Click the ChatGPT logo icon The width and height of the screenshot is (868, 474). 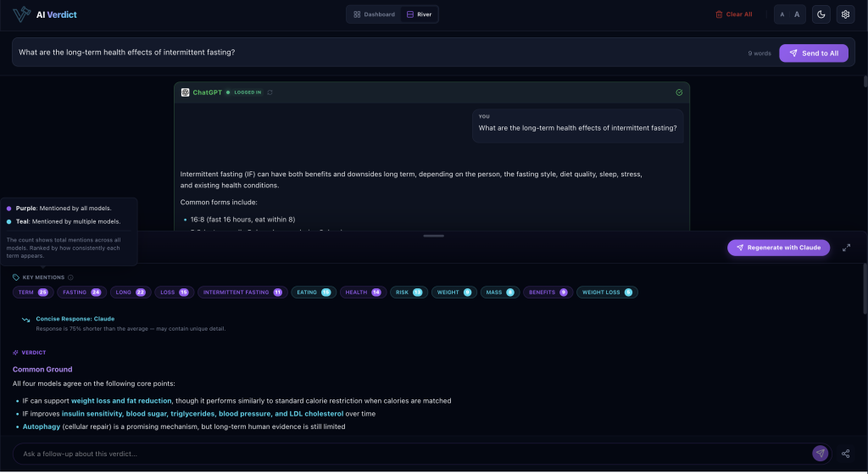pyautogui.click(x=185, y=92)
